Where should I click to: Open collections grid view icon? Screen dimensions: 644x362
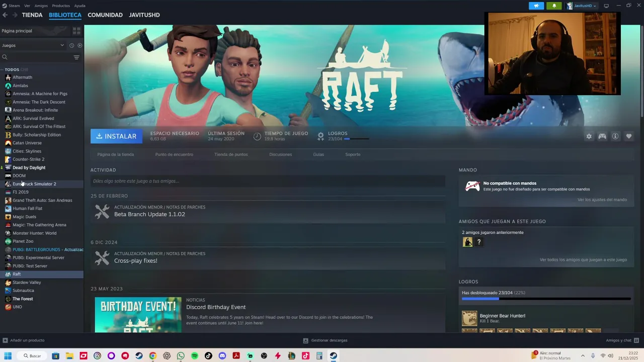pos(76,31)
